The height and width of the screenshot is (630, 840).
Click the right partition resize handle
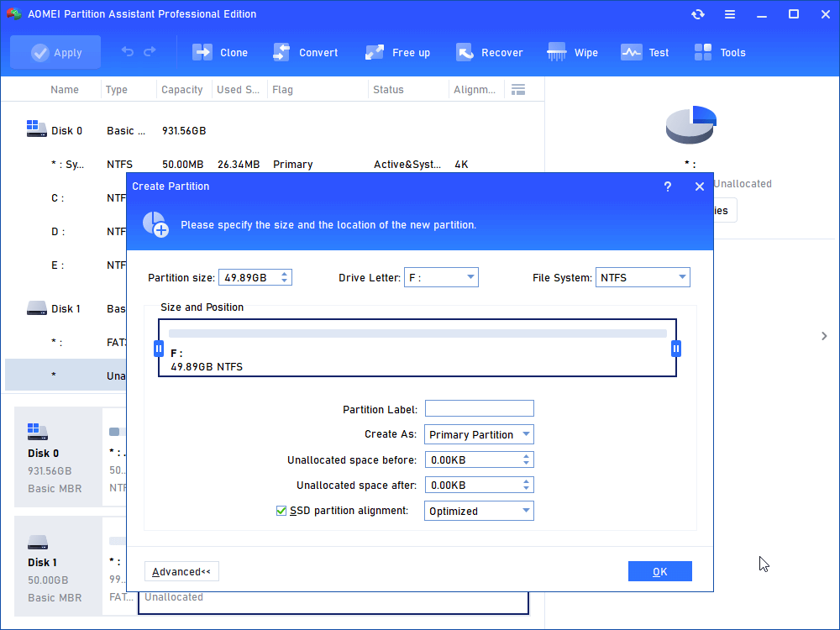click(676, 349)
